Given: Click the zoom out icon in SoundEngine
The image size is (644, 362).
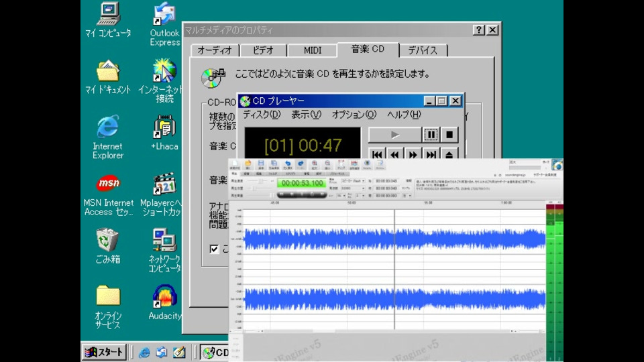Looking at the screenshot, I should 327,165.
